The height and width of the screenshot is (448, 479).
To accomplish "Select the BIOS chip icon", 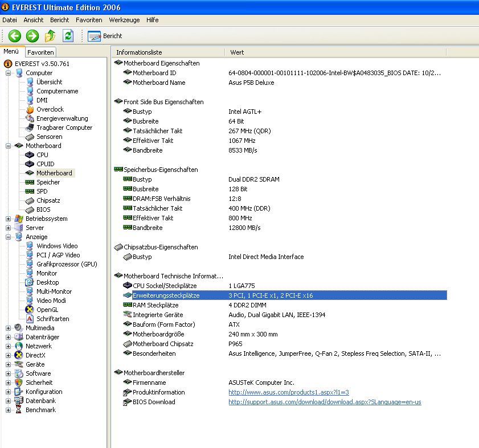I will 30,210.
